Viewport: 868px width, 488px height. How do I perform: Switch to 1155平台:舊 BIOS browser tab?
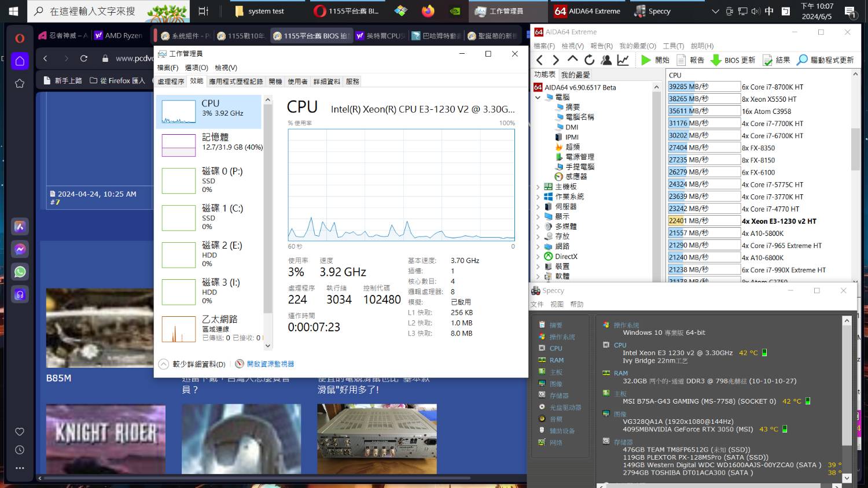click(311, 36)
